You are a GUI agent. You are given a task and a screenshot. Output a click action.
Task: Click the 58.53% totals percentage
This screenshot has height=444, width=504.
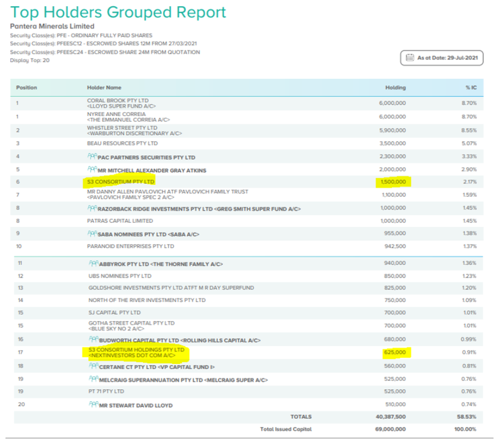coord(467,417)
